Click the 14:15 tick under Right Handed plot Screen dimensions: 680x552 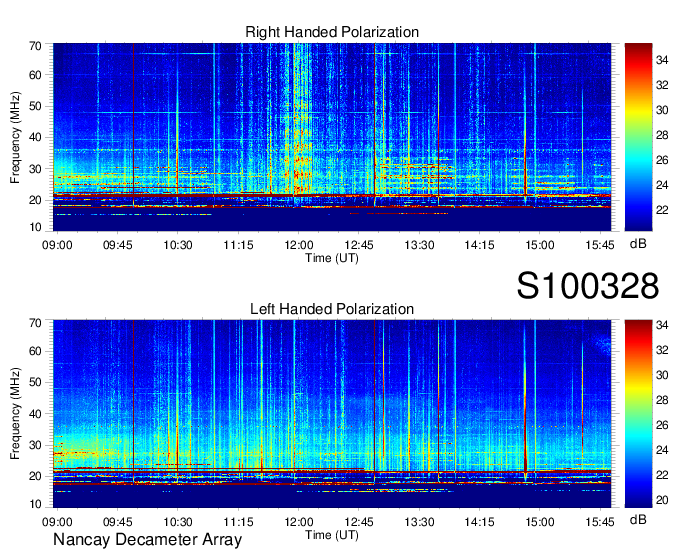(x=480, y=245)
